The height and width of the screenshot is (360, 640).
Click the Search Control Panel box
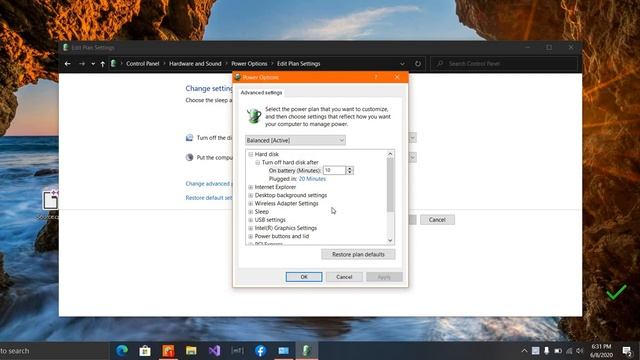[x=504, y=64]
